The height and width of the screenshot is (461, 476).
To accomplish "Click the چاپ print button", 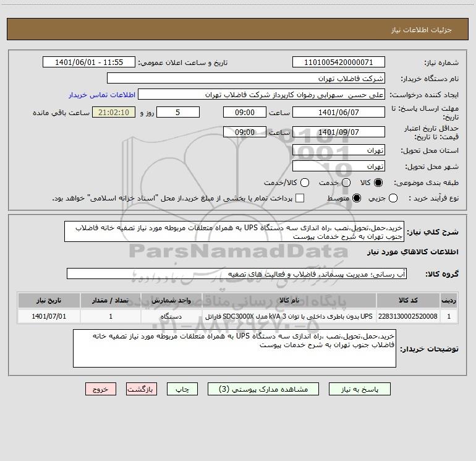I will coord(182,389).
